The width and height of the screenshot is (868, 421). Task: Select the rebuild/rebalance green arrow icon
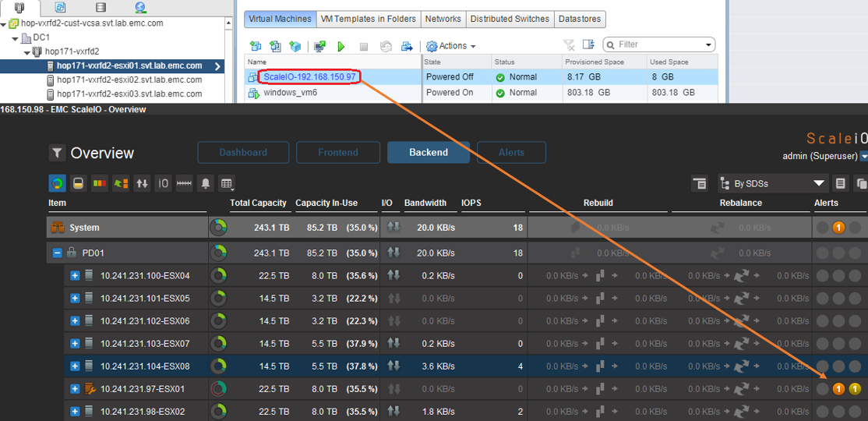pyautogui.click(x=121, y=184)
